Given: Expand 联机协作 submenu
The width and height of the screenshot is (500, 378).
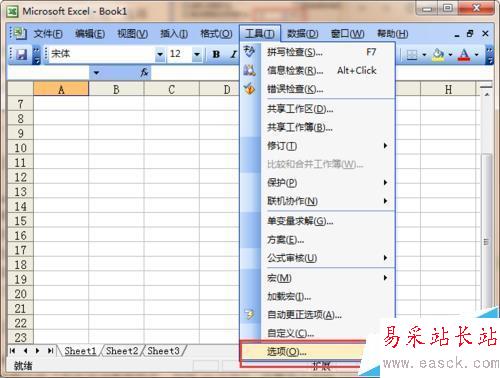Looking at the screenshot, I should click(x=385, y=201).
